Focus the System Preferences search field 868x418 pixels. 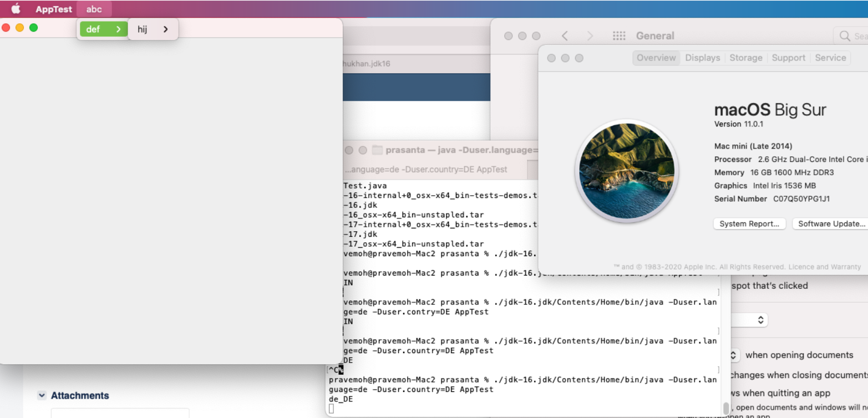pos(854,36)
